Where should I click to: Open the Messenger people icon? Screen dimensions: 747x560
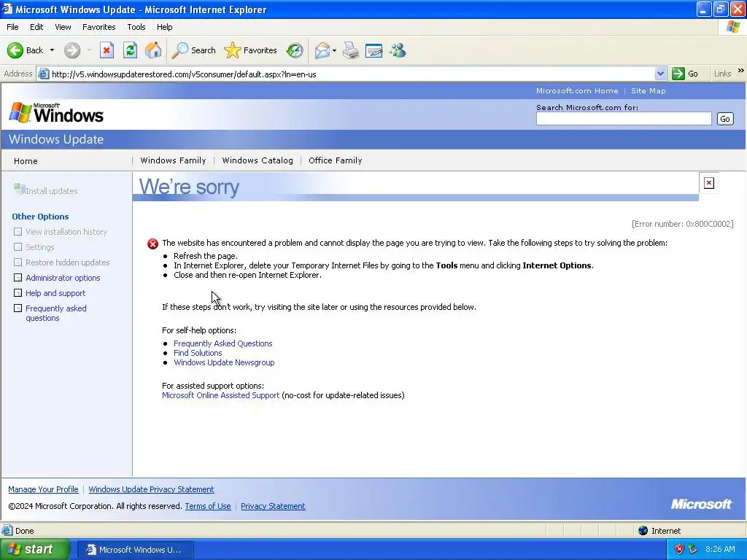398,50
